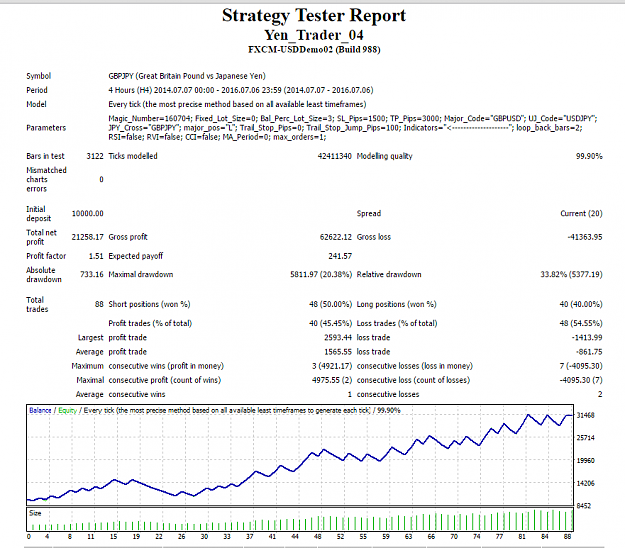Click largest profit trade value '2593.44'
This screenshot has width=625, height=548.
(x=338, y=338)
